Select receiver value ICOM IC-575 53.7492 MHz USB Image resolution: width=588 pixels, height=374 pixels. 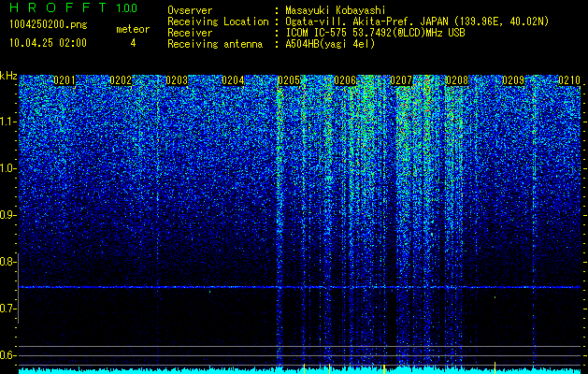pos(375,33)
